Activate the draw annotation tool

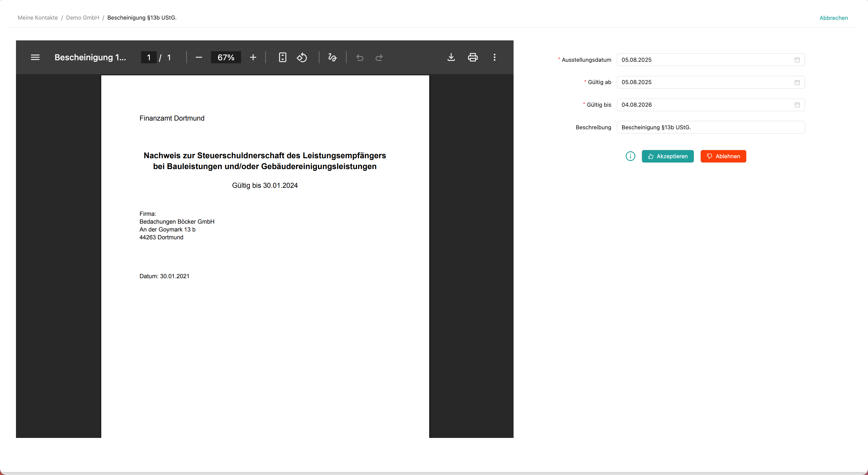[x=332, y=57]
